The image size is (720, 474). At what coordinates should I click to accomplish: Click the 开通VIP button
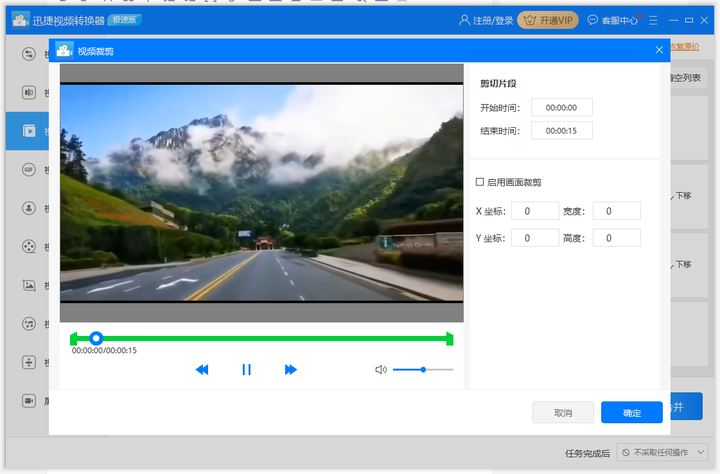(x=548, y=20)
